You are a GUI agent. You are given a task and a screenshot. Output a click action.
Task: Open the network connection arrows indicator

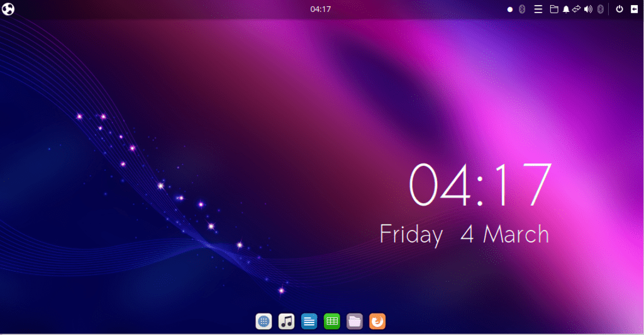coord(577,9)
